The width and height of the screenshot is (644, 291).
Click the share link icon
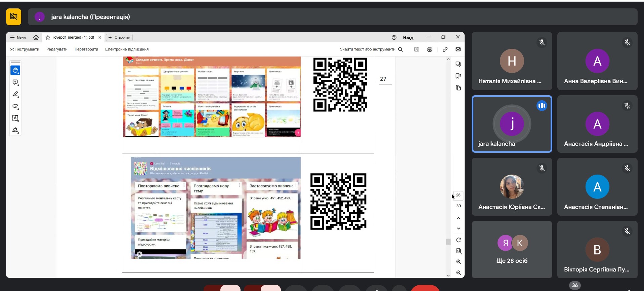click(445, 49)
